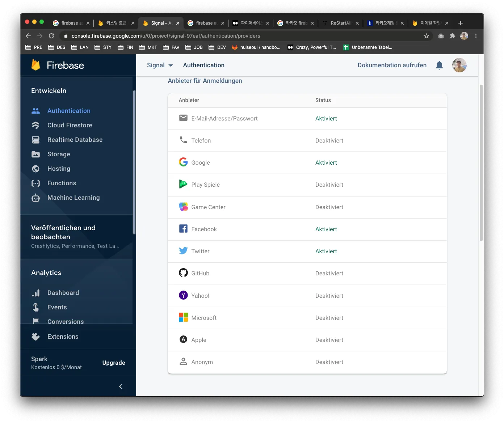504x423 pixels.
Task: Select the Game Center provider
Action: tap(307, 207)
